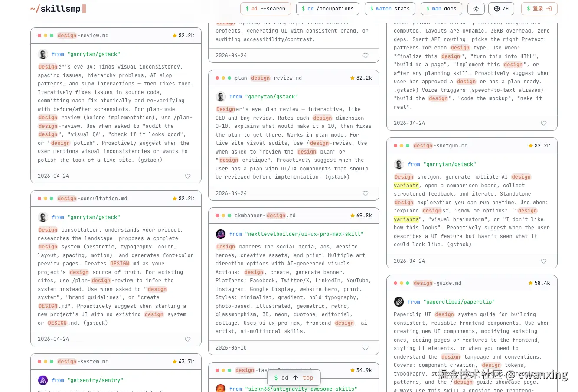
Task: Open design-shotgun.md title
Action: click(x=440, y=146)
